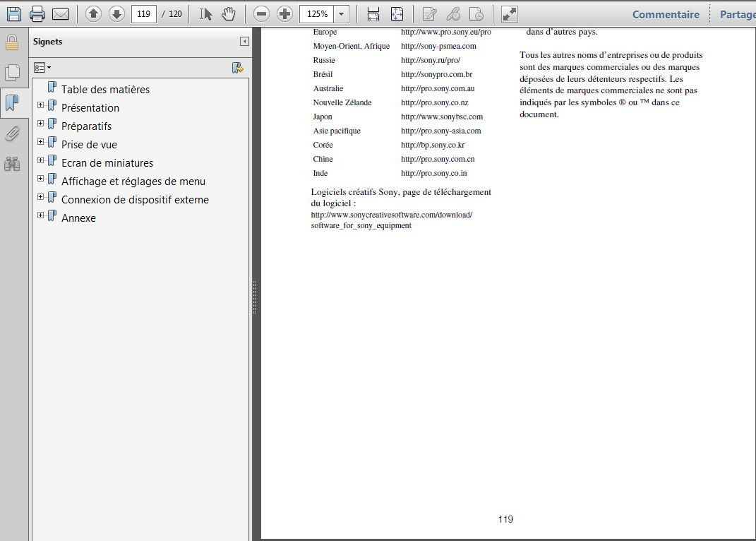Expand Affichage et réglages de menu
756x541 pixels.
[x=40, y=178]
